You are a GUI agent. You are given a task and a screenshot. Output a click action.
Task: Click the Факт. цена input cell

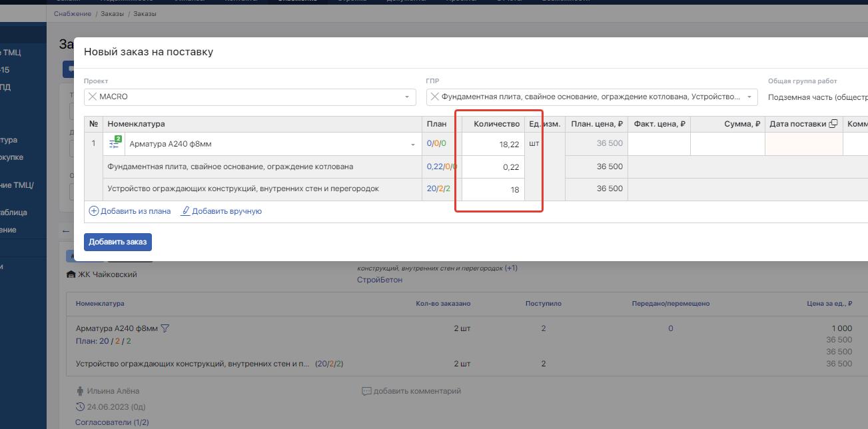659,144
